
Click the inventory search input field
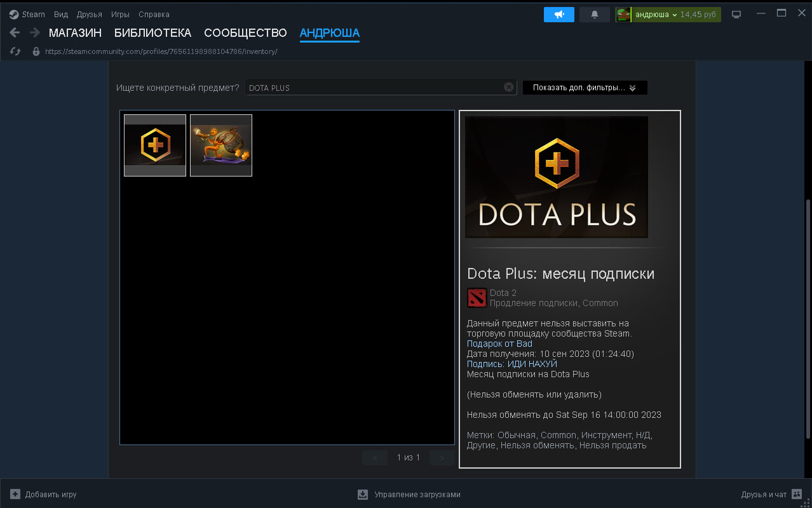[x=380, y=87]
